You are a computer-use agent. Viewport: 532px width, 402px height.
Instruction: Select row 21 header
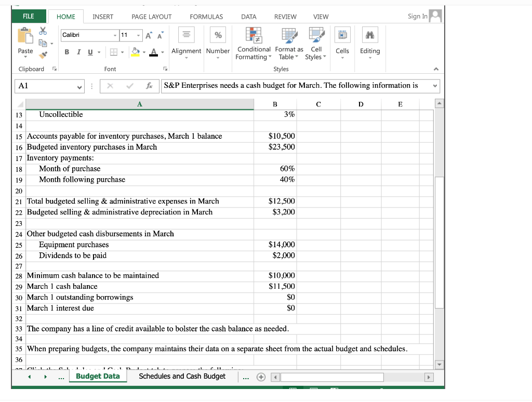(19, 202)
